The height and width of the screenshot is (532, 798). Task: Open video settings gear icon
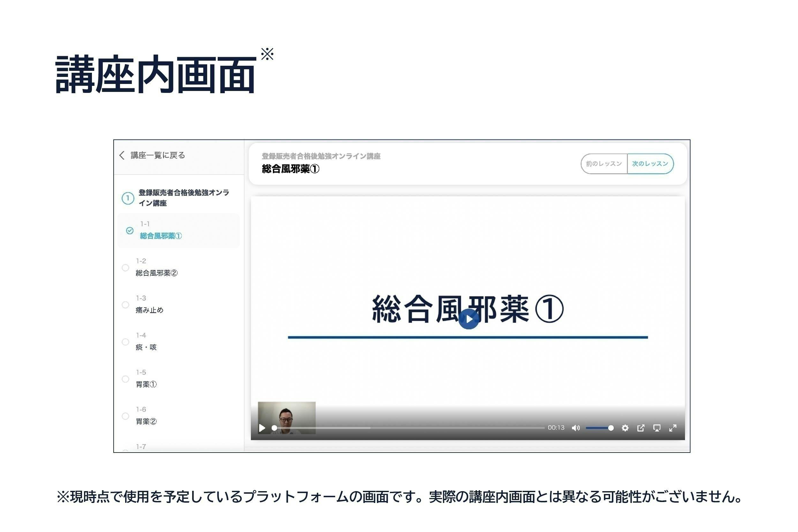pyautogui.click(x=625, y=428)
